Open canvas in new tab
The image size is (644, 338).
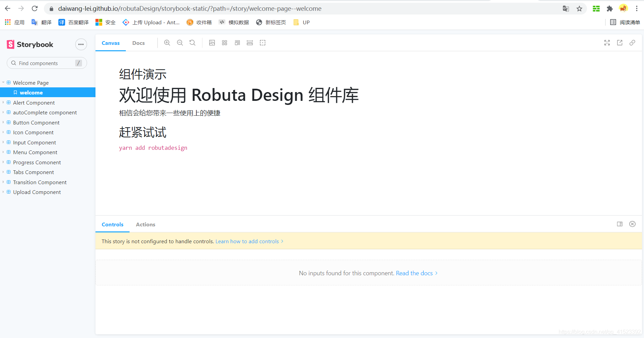pyautogui.click(x=620, y=43)
